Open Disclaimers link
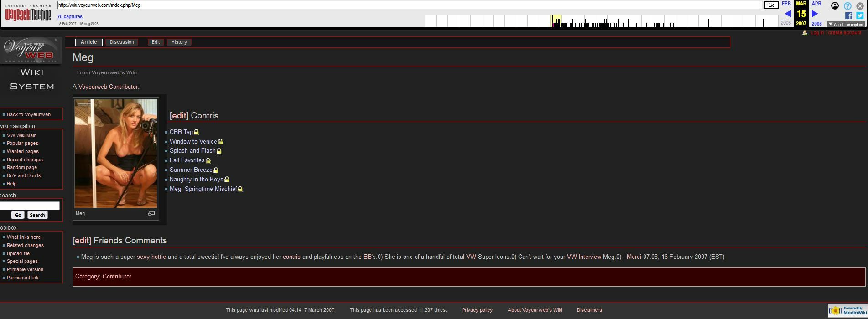The image size is (868, 319). 589,310
